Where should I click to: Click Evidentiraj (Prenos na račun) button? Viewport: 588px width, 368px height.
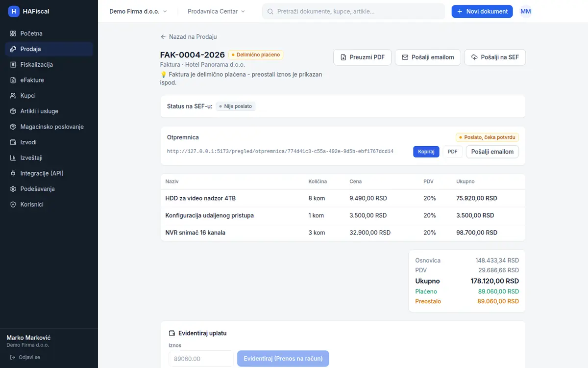click(283, 359)
